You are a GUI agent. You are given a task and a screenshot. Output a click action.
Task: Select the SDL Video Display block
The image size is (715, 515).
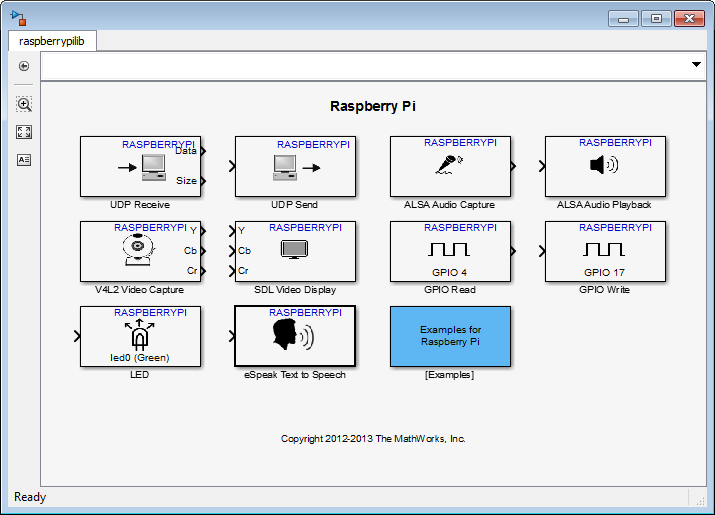(295, 251)
